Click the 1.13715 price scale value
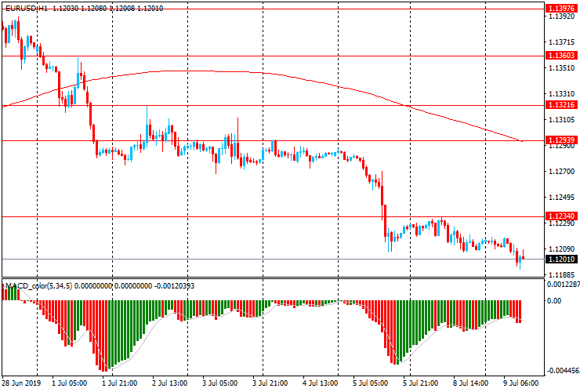This screenshot has height=392, width=580. click(562, 42)
